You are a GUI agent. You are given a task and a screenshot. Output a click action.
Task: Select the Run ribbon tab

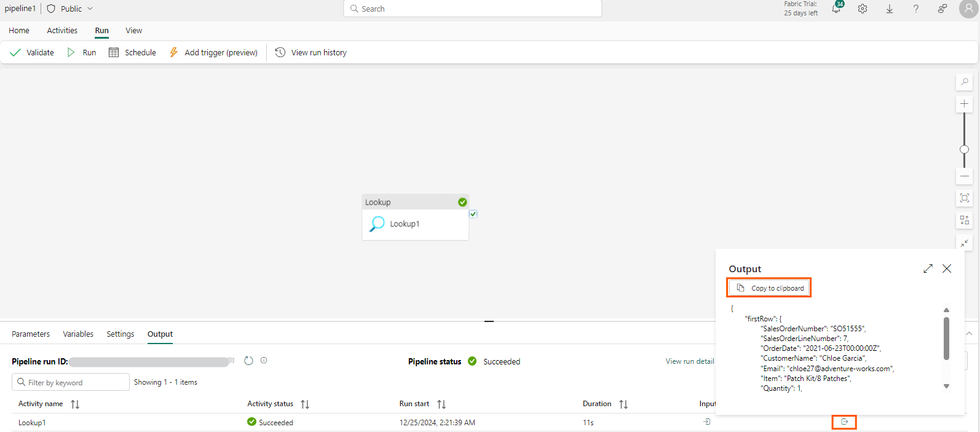(101, 31)
